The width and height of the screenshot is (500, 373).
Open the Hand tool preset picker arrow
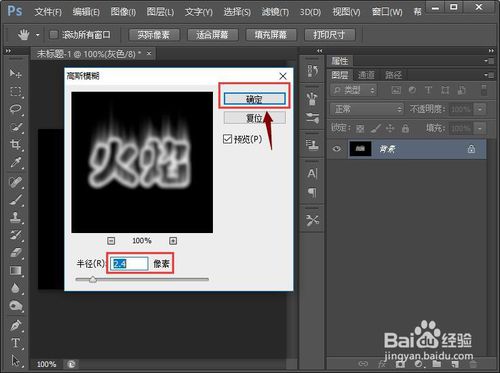pyautogui.click(x=38, y=35)
